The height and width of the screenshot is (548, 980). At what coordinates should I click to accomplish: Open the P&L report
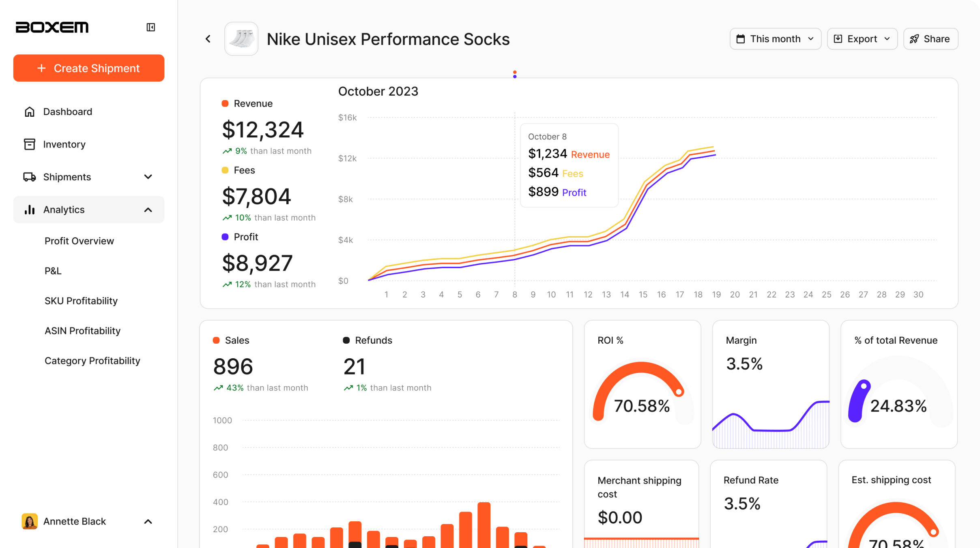[53, 271]
